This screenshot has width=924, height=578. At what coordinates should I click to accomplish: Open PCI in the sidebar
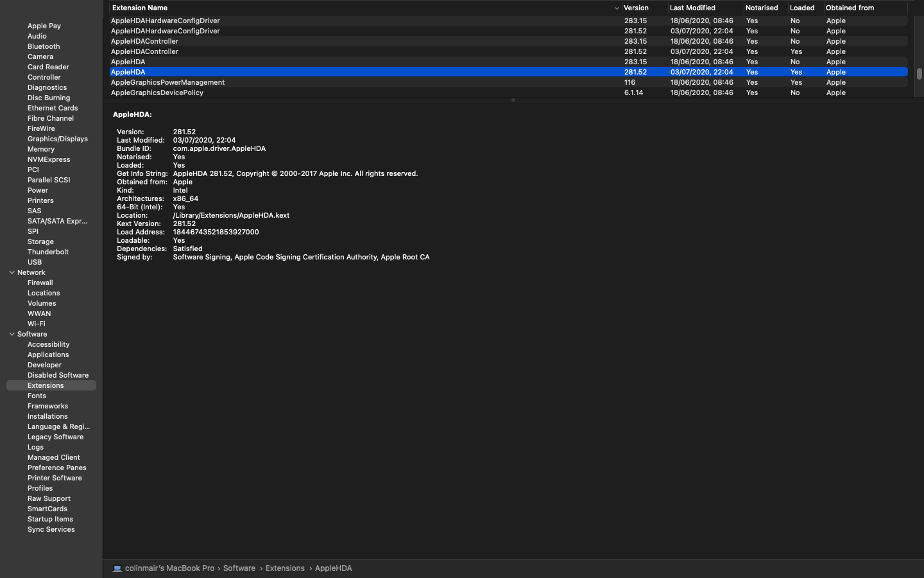[33, 170]
